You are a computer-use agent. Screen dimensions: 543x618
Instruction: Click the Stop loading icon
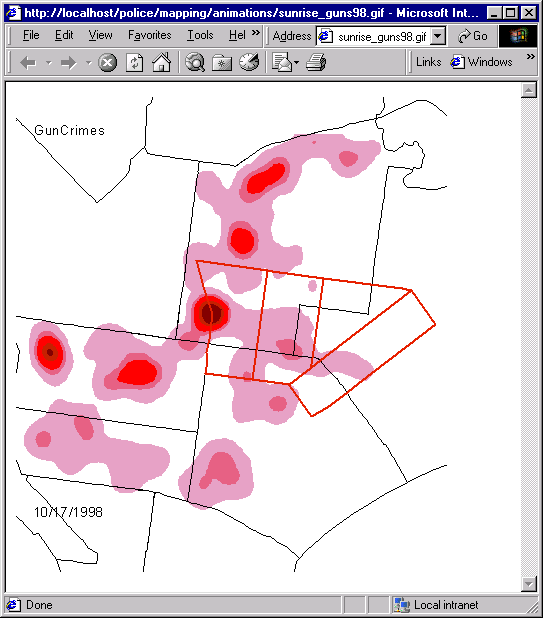107,62
